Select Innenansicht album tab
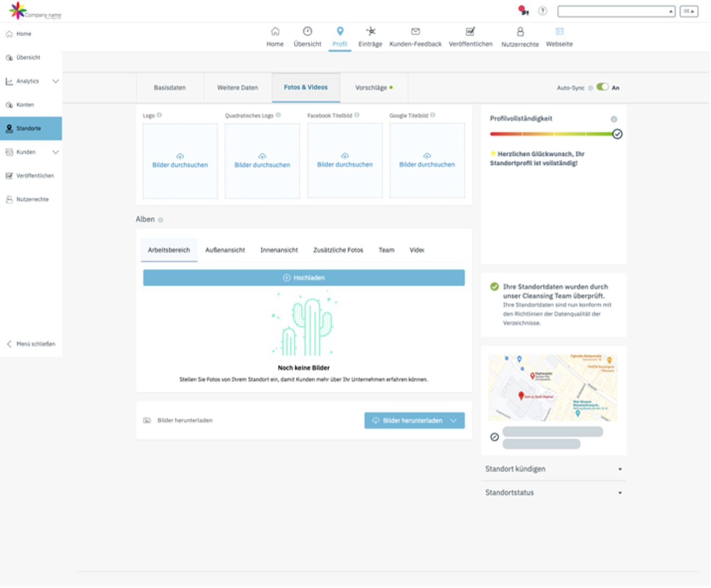Screen dimensions: 711x588 coord(280,251)
